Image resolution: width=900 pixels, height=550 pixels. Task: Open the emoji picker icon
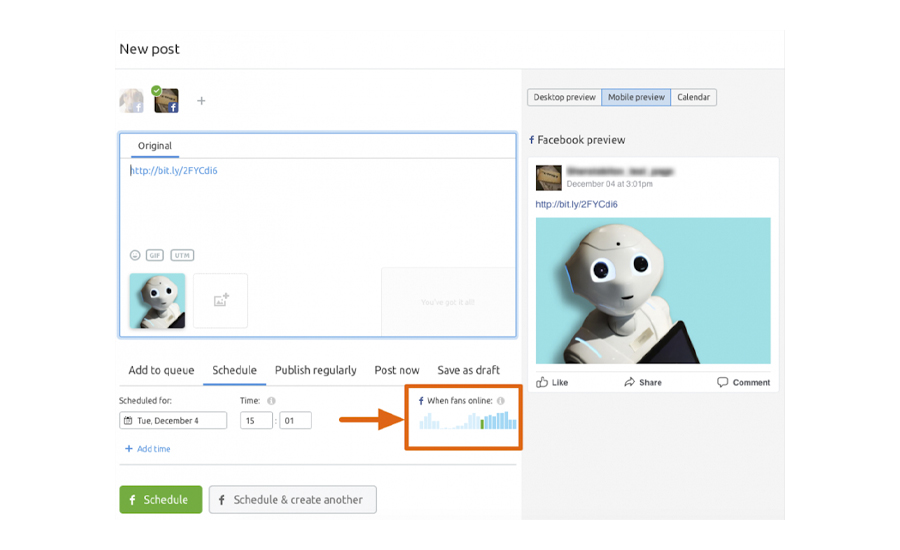click(135, 255)
